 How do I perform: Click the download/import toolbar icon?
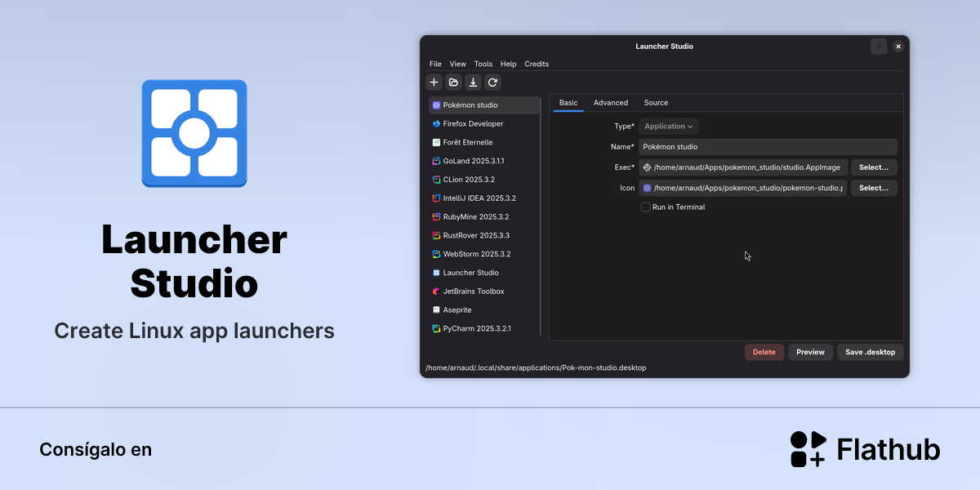pos(473,82)
